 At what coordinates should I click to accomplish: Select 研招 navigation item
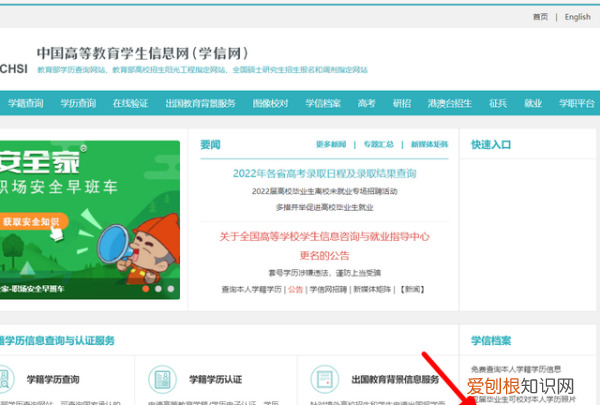coord(402,103)
